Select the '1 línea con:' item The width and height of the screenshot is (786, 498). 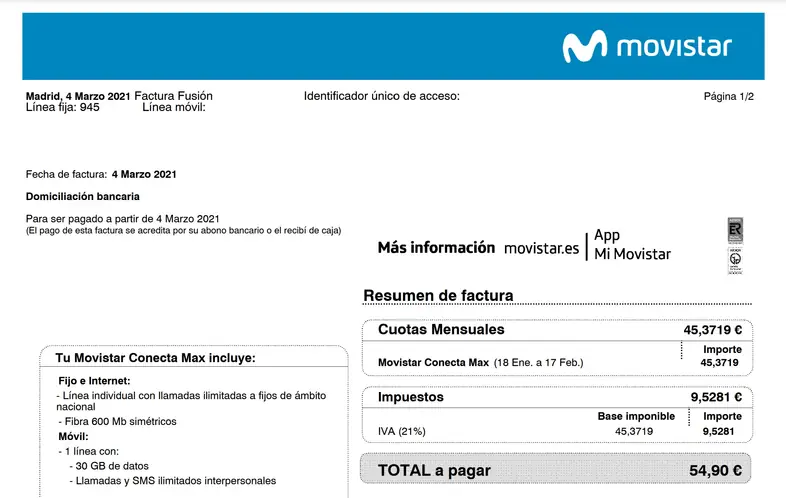pyautogui.click(x=88, y=451)
